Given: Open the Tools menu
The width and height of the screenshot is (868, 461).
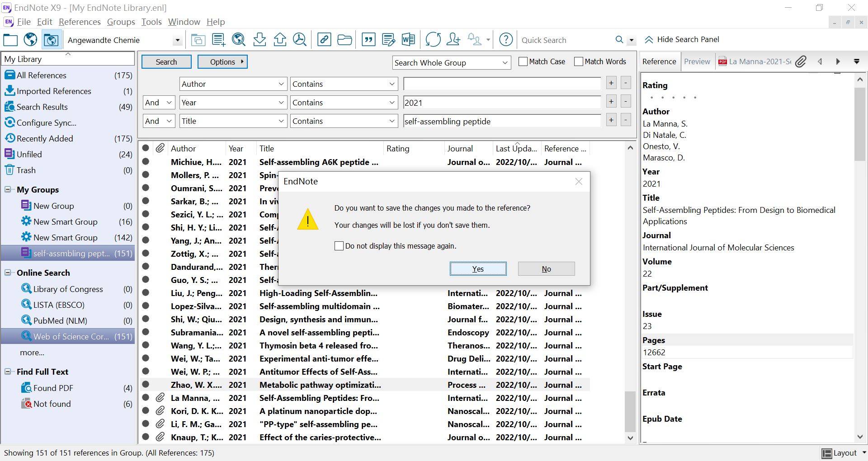Looking at the screenshot, I should click(x=151, y=22).
